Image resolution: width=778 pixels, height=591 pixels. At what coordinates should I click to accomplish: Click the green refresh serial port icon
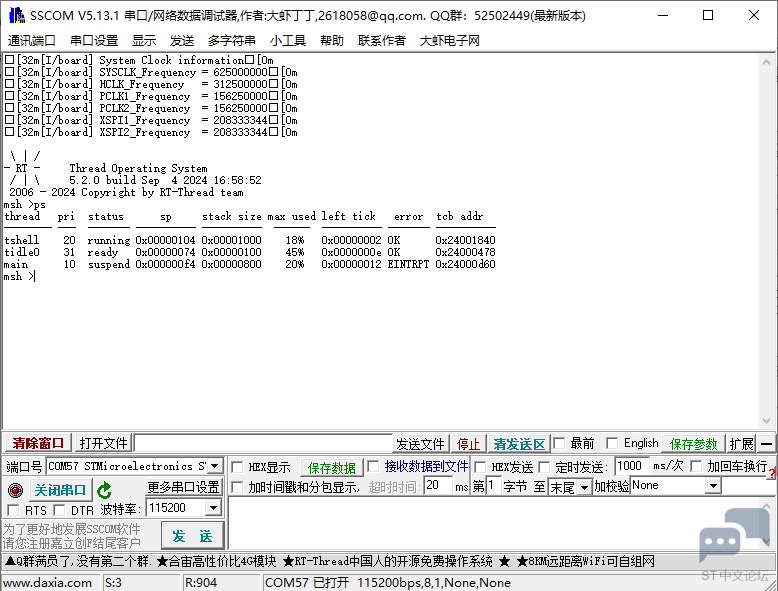tap(105, 491)
